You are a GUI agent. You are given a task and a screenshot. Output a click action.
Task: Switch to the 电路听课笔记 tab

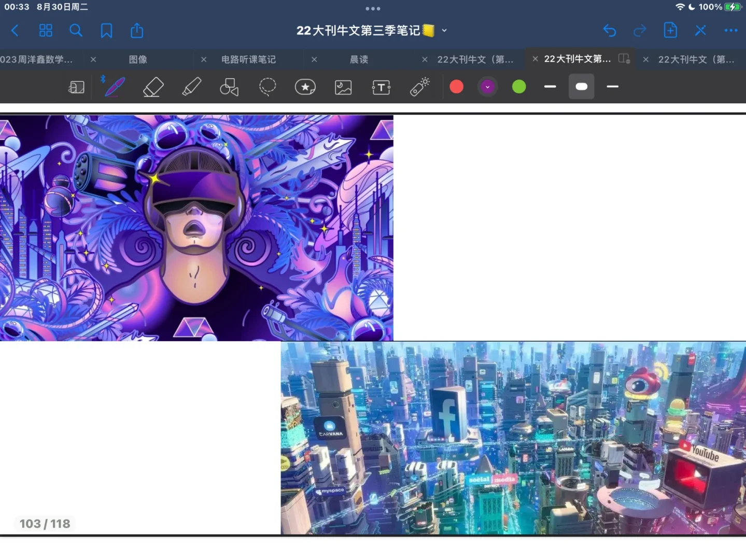(x=248, y=60)
